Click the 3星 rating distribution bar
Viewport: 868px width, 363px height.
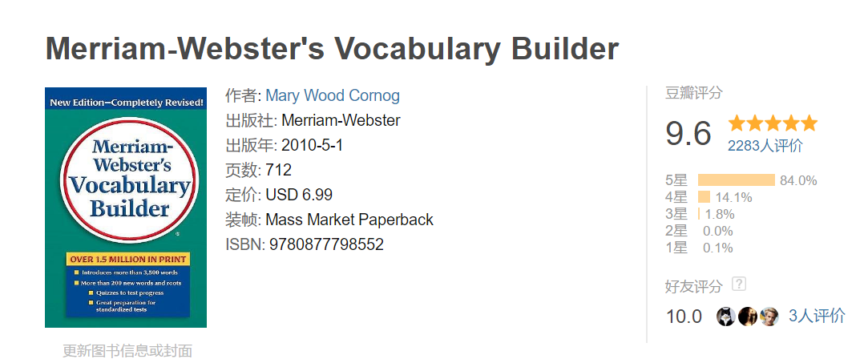point(699,214)
